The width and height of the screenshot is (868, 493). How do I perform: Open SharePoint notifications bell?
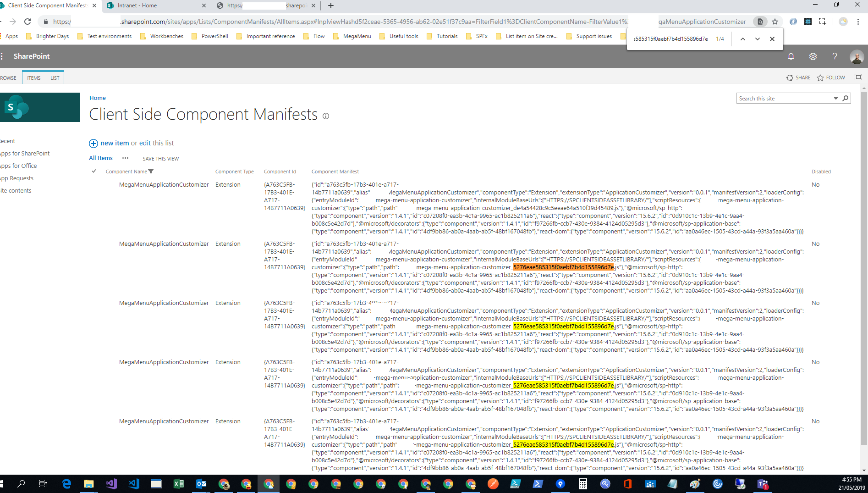pyautogui.click(x=791, y=56)
